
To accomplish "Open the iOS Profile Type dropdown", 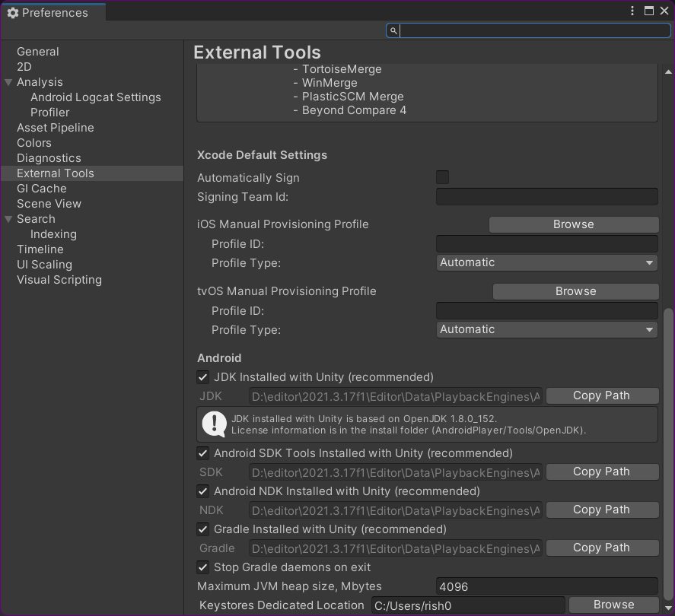I will pos(546,262).
